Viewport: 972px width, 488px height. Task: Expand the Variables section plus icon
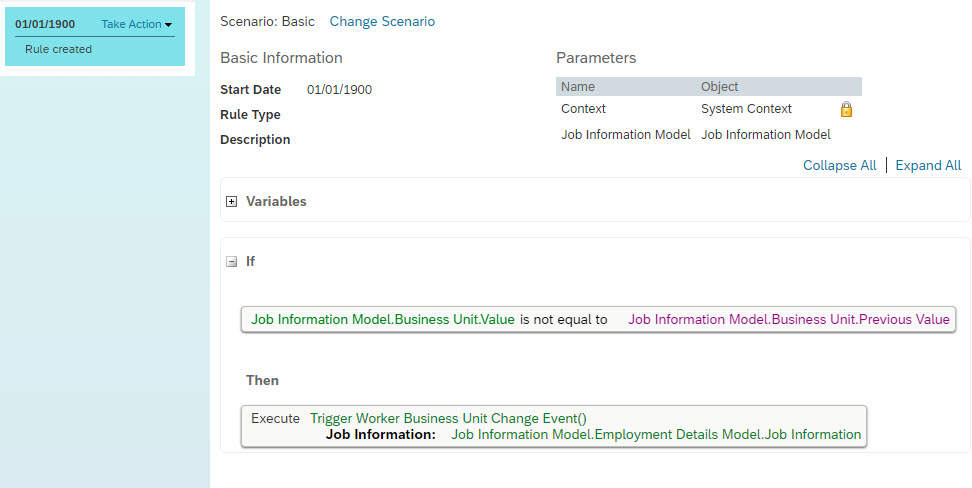click(x=231, y=202)
